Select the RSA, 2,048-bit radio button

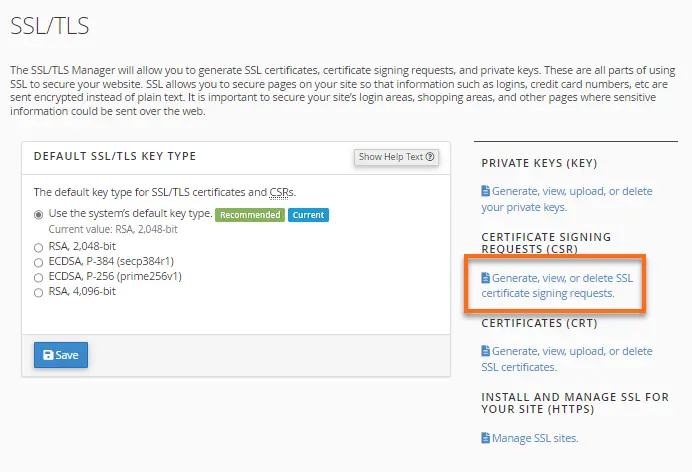pos(39,246)
